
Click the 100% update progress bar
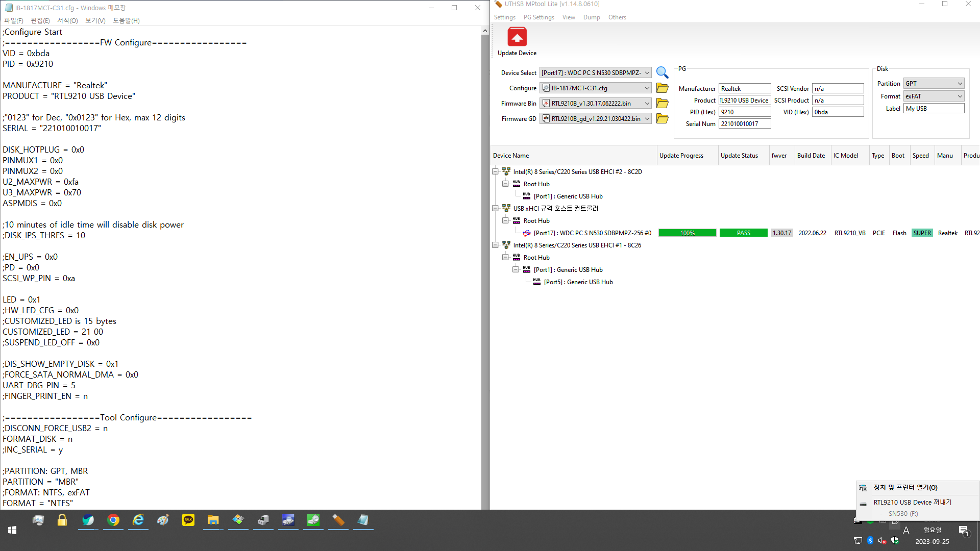tap(687, 233)
